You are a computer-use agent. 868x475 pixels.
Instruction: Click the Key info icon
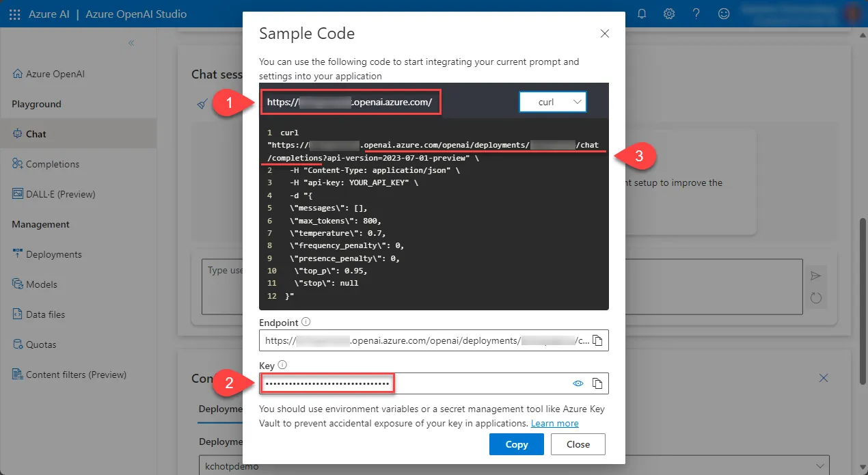(282, 366)
